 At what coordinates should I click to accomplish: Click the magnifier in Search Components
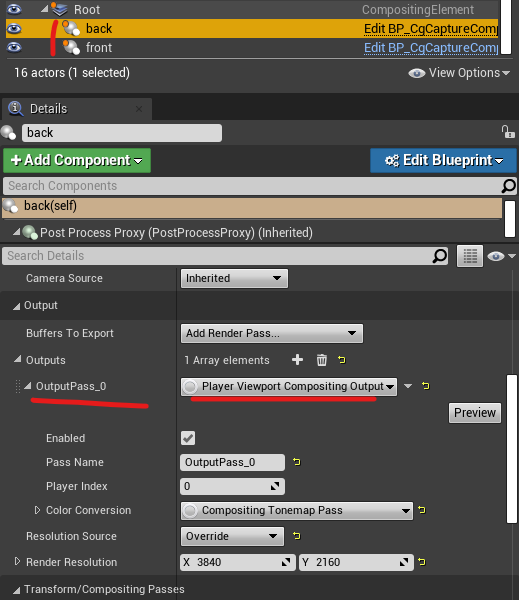pos(509,186)
